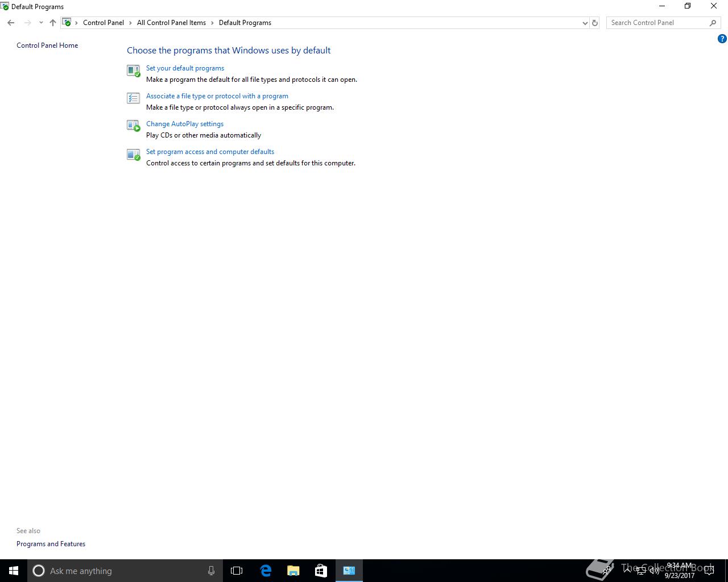Click the Default Programs breadcrumb
The height and width of the screenshot is (582, 728).
[x=245, y=23]
